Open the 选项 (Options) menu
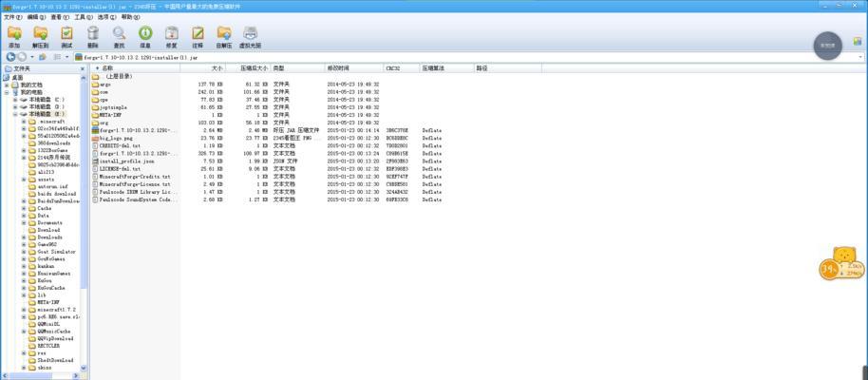This screenshot has height=380, width=868. (107, 17)
